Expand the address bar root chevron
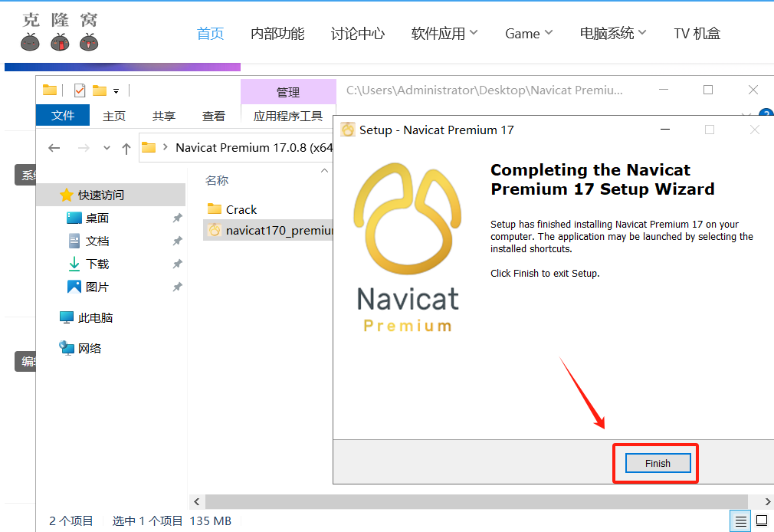Image resolution: width=774 pixels, height=532 pixels. (x=165, y=147)
